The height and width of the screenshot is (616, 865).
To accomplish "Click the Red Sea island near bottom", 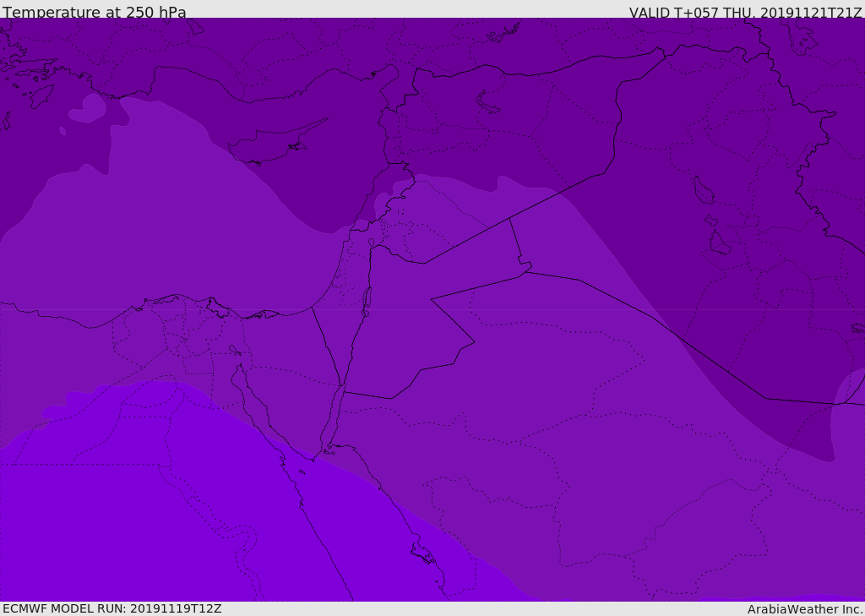I will click(424, 553).
